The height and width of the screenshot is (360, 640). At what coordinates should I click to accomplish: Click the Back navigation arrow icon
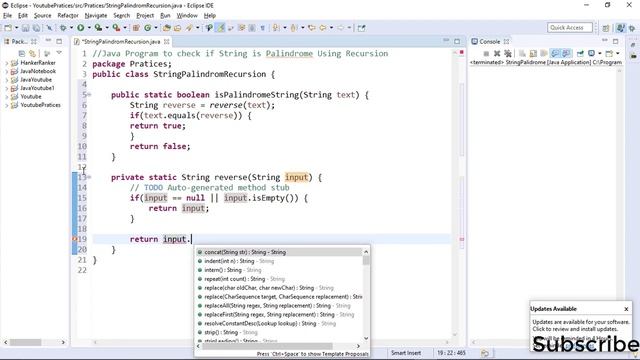point(323,28)
